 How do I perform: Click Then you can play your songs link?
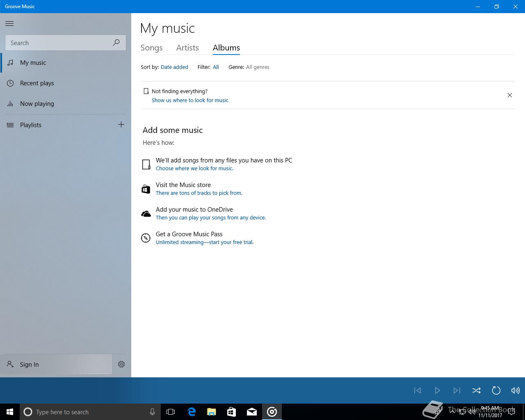(211, 217)
